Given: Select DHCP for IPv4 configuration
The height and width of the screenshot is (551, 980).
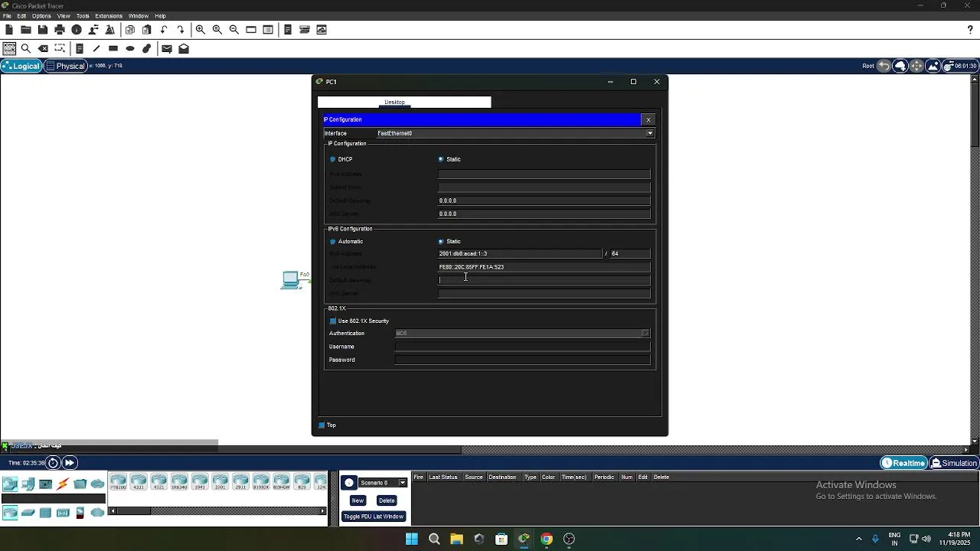Looking at the screenshot, I should 341,159.
